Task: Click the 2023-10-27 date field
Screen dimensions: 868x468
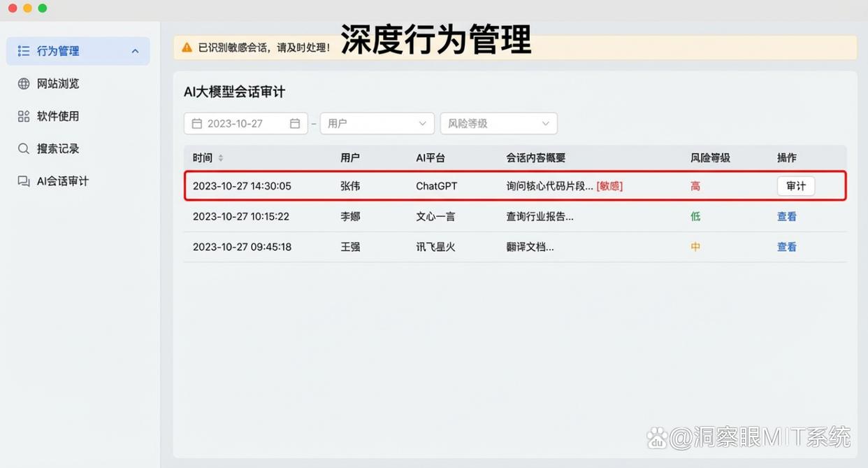Action: tap(246, 124)
